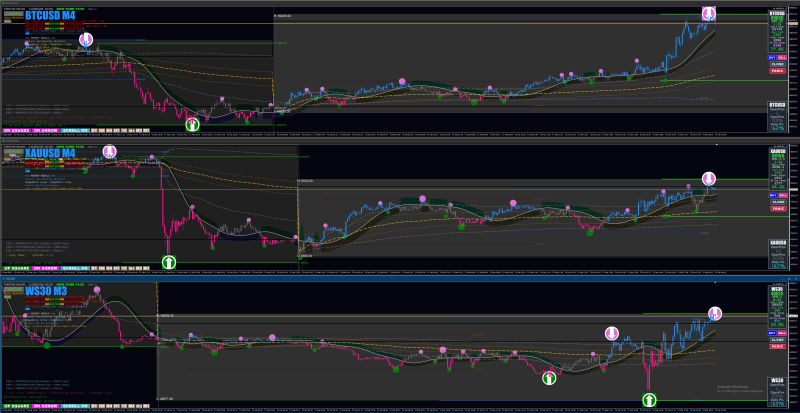The image size is (800, 413).
Task: Switch XAUUSD chart to H1 timeframe
Action: pos(117,269)
